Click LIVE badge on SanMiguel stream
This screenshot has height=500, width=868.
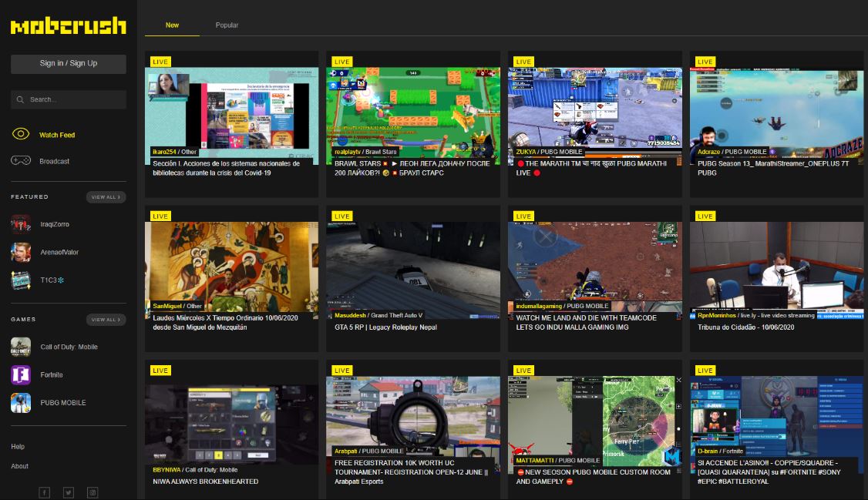coord(160,216)
